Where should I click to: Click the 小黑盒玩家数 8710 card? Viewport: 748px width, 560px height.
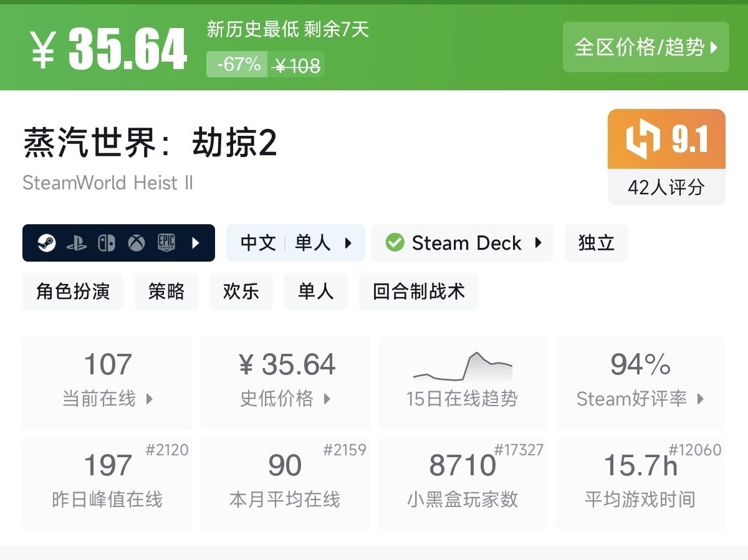click(463, 483)
